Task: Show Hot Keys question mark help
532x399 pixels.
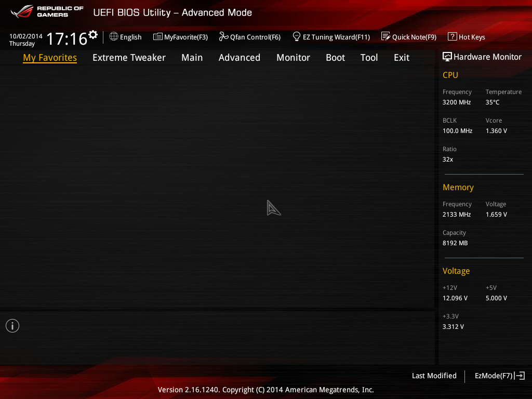Action: (452, 37)
